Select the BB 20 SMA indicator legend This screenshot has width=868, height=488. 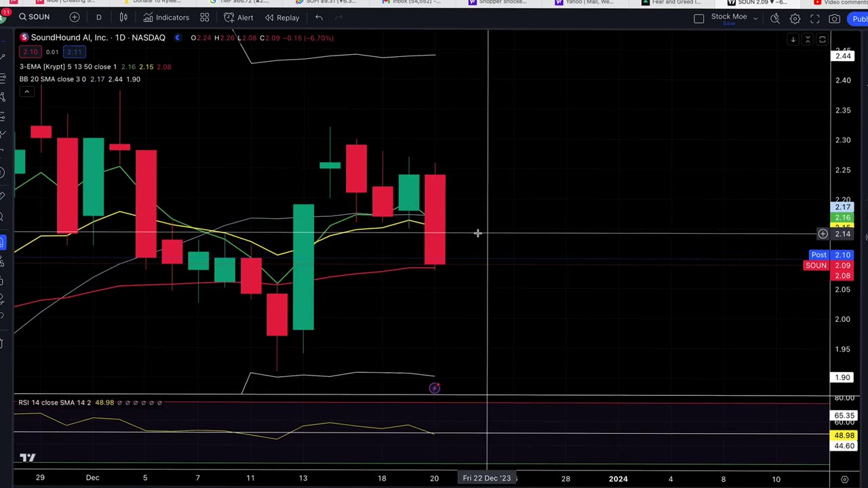[x=52, y=79]
